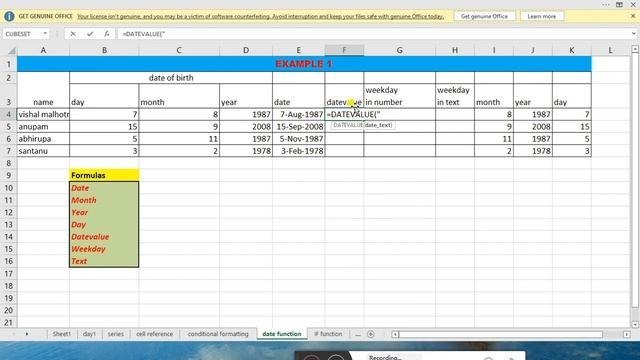640x360 pixels.
Task: Select the 'Date' formula list cell
Action: tap(104, 188)
